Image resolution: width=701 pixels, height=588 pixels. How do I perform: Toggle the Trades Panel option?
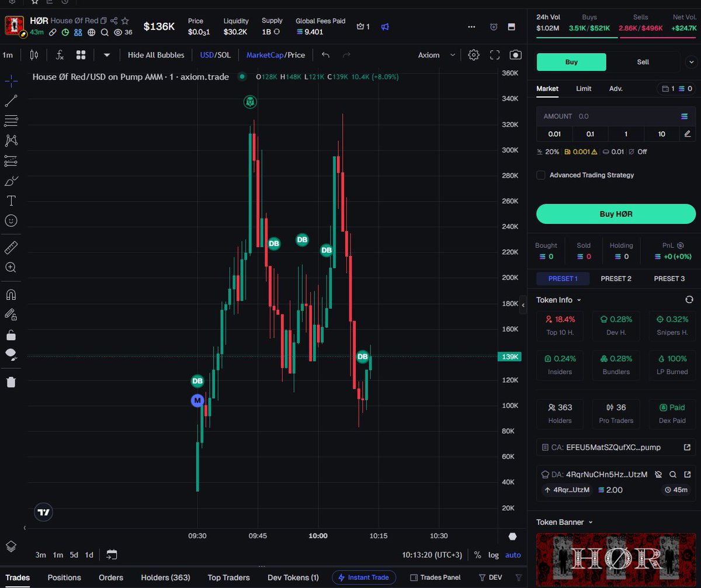pos(436,577)
